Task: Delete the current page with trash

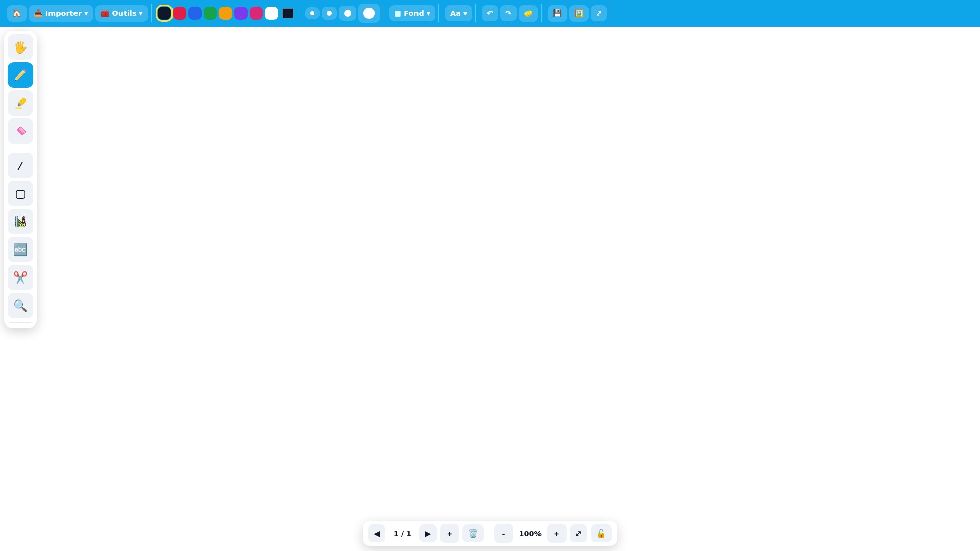Action: click(x=473, y=534)
